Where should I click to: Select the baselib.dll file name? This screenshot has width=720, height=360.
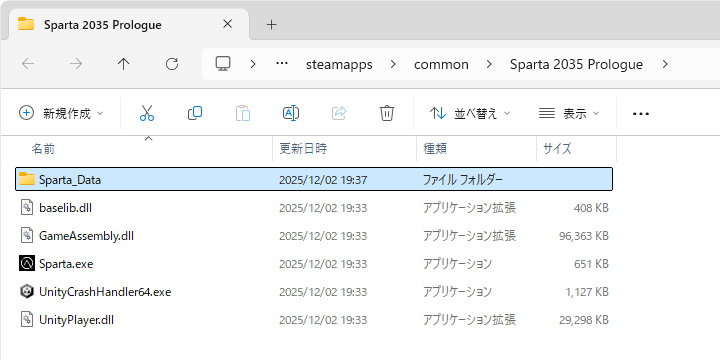[65, 208]
